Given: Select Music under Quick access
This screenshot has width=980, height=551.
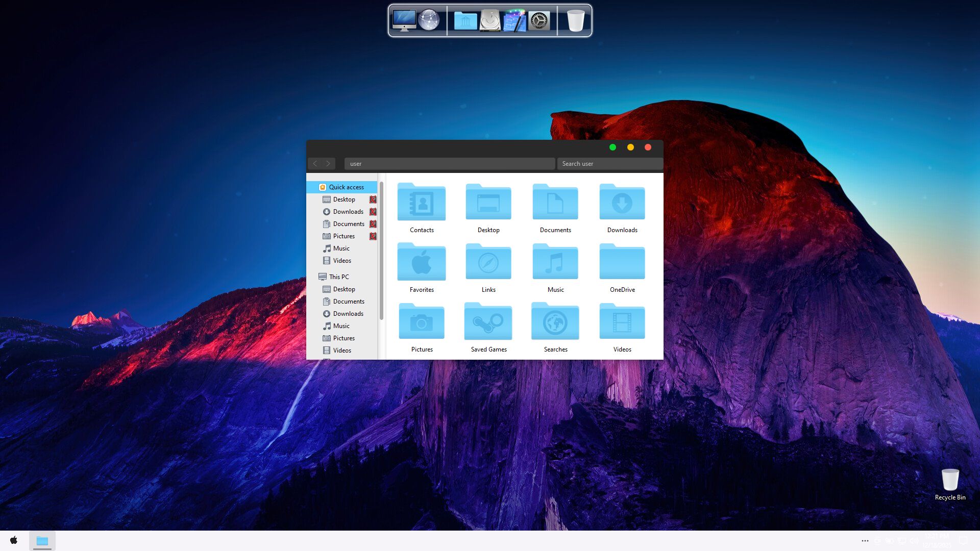Looking at the screenshot, I should click(341, 248).
